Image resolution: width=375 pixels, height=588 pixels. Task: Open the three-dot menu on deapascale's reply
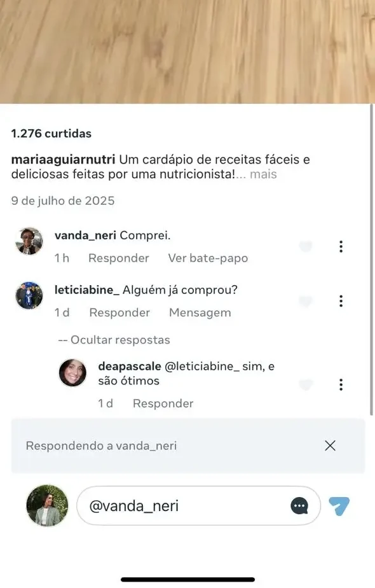[x=341, y=384]
